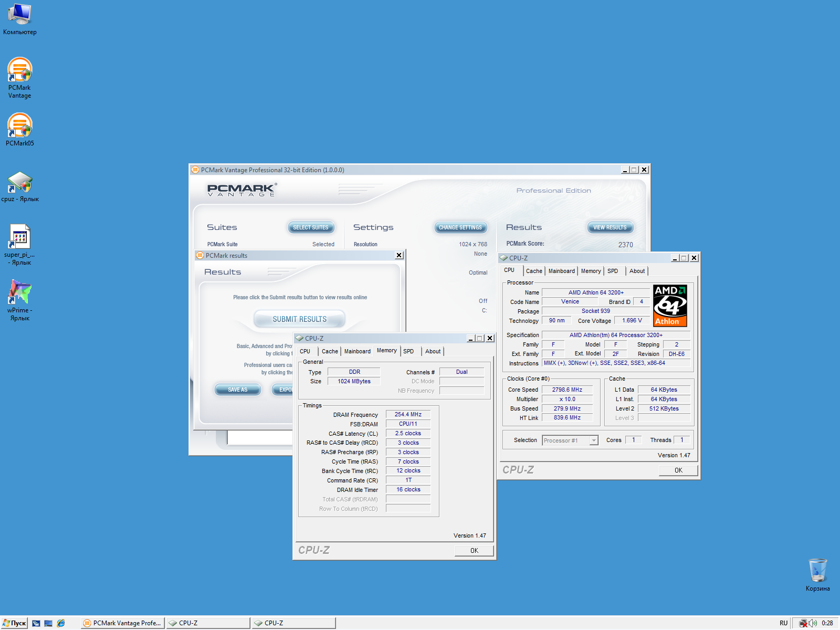Click the CPU name field AMD Athlon 64 3200+
Screen dimensions: 840x630
[x=596, y=292]
